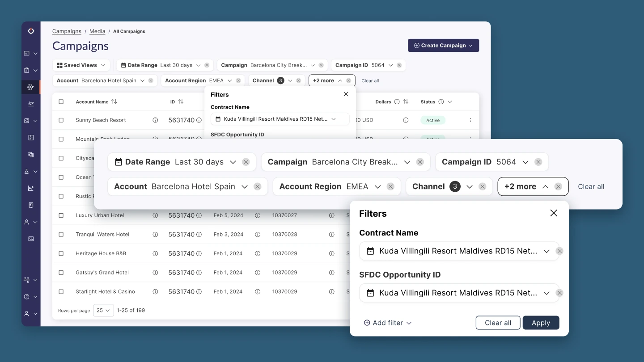Open the Campaign Barcelona City Break enlarged chip
This screenshot has width=644, height=362.
(x=345, y=162)
